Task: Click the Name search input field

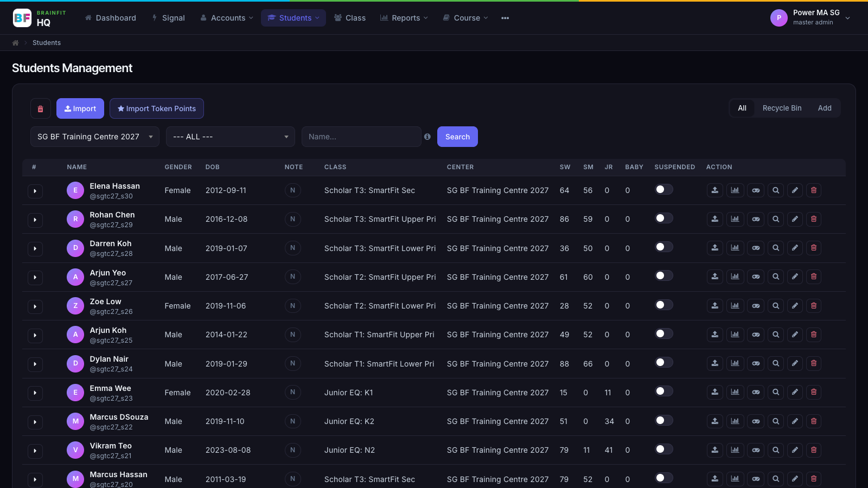Action: coord(361,137)
